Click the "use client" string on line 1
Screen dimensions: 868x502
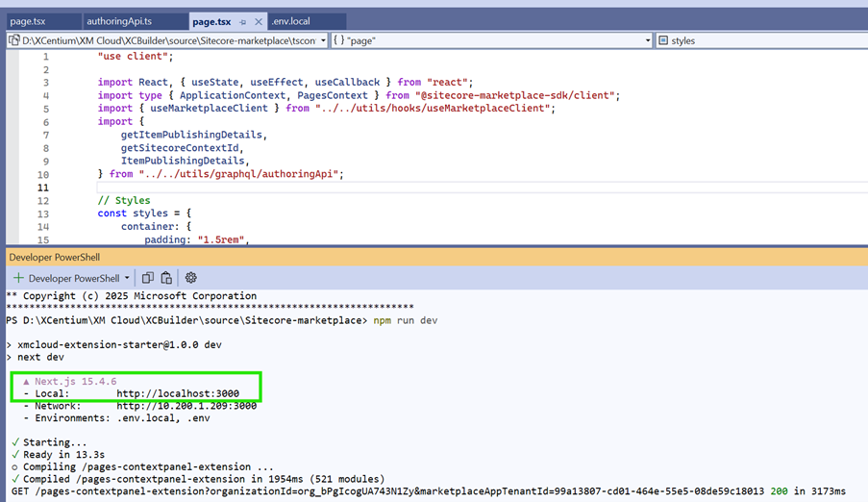(133, 56)
